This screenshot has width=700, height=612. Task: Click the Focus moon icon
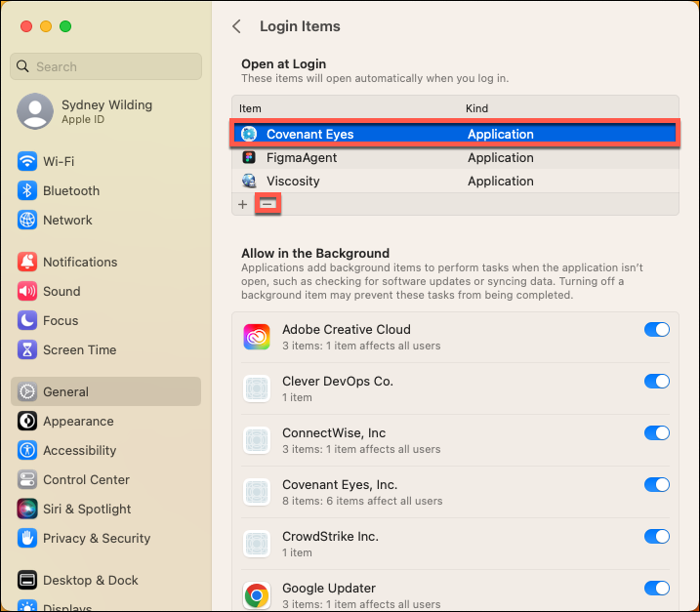27,320
